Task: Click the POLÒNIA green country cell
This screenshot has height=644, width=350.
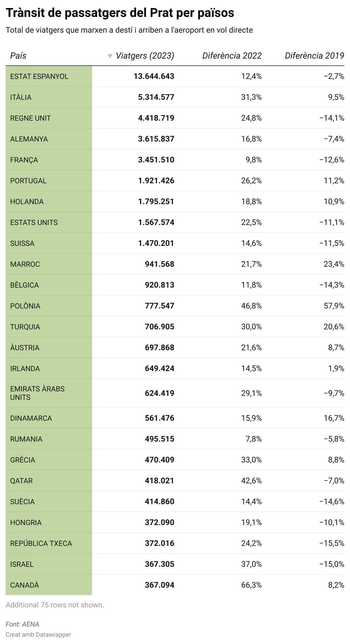Action: [25, 306]
